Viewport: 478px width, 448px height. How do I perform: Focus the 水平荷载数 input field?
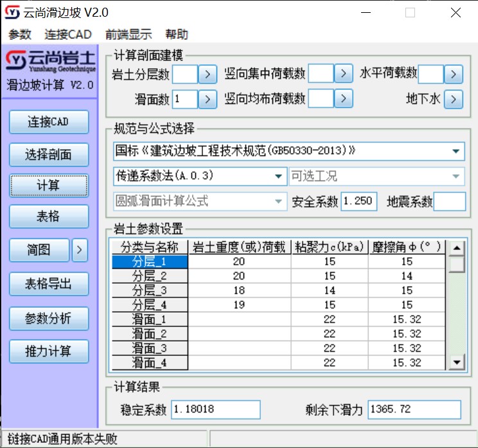(x=430, y=74)
